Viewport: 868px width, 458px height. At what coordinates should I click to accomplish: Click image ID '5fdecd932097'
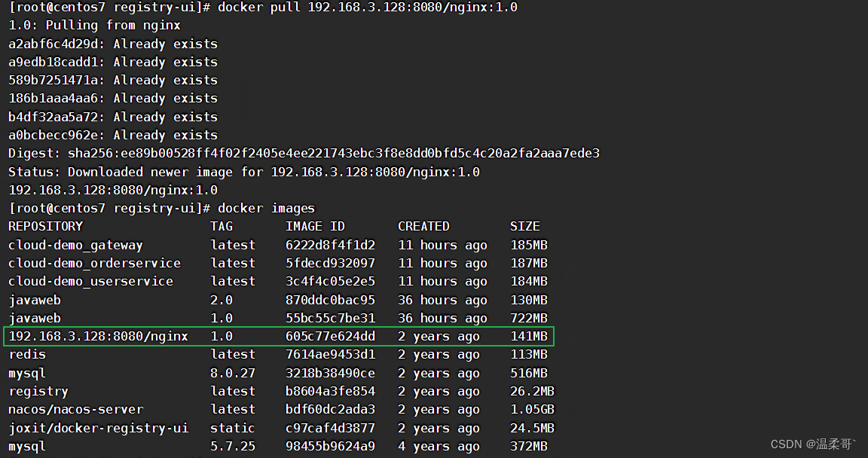point(331,264)
